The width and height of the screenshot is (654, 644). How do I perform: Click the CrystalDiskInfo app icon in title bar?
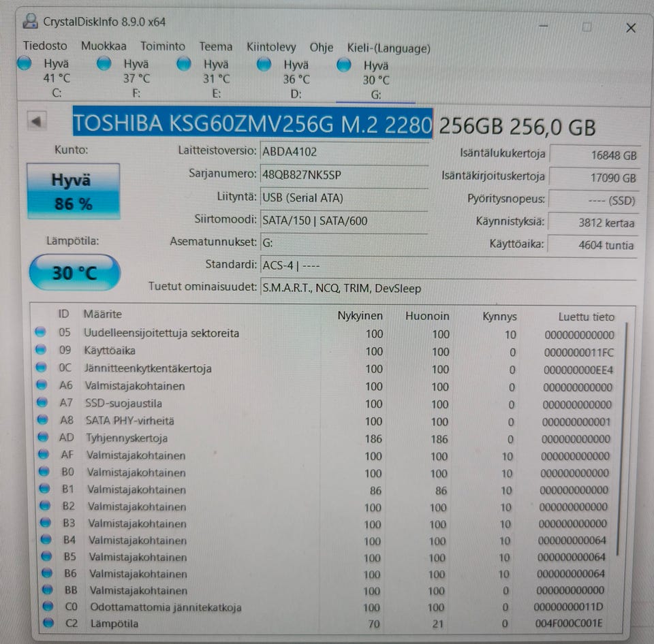point(31,21)
